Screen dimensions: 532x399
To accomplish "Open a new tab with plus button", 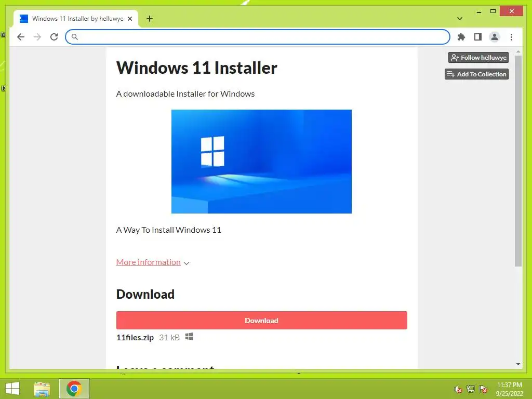I will tap(149, 19).
